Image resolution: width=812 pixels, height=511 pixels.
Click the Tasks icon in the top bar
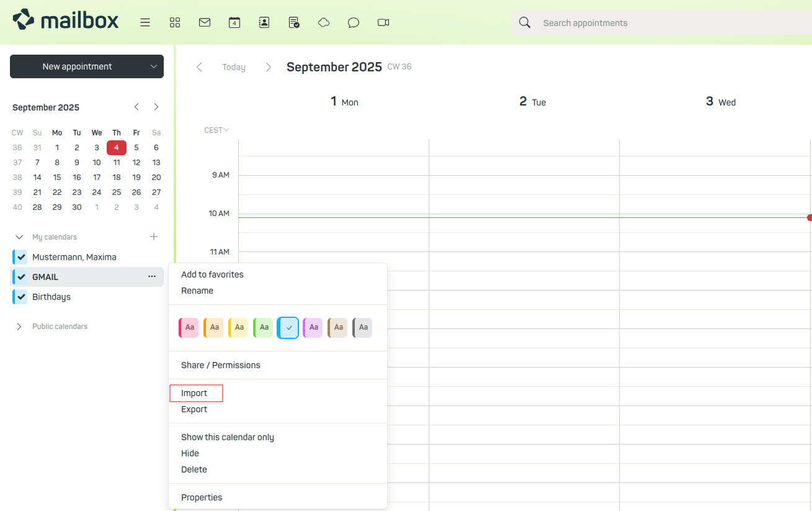click(293, 22)
